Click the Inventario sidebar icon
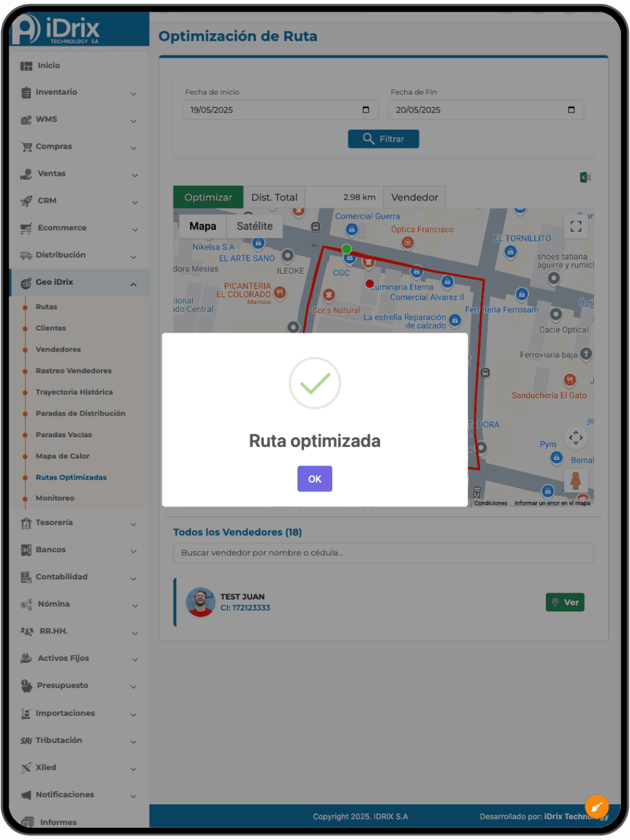 click(25, 92)
